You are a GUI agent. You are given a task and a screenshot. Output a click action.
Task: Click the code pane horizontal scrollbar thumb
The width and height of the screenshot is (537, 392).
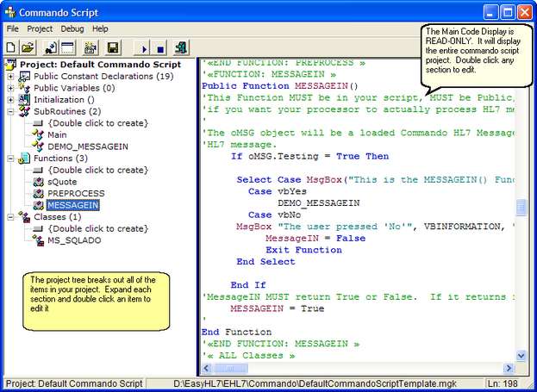(x=230, y=369)
